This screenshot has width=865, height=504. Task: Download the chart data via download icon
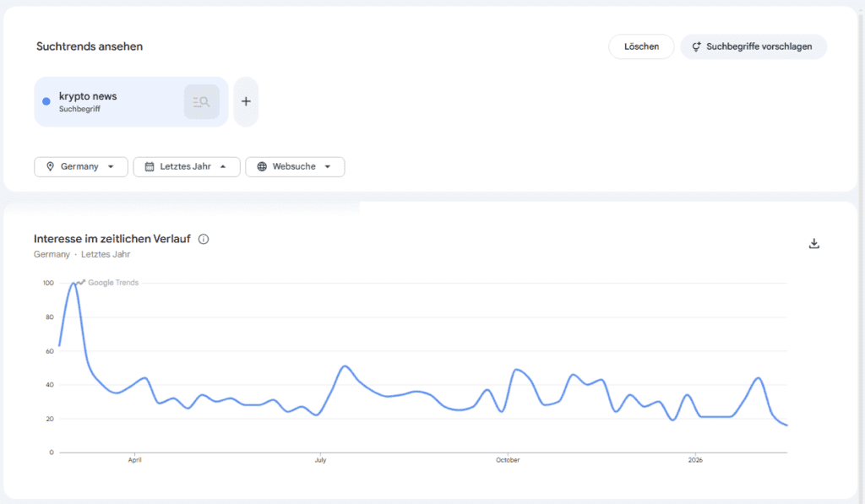pyautogui.click(x=814, y=244)
